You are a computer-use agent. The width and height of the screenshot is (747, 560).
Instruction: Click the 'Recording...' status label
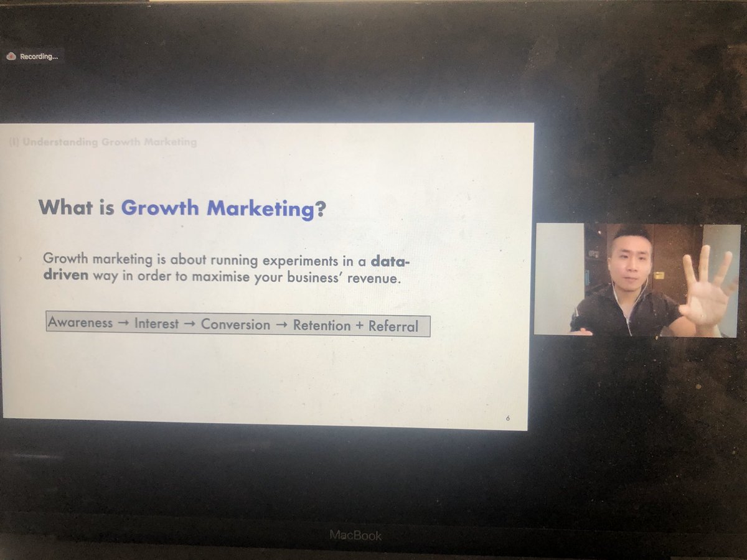[x=39, y=56]
